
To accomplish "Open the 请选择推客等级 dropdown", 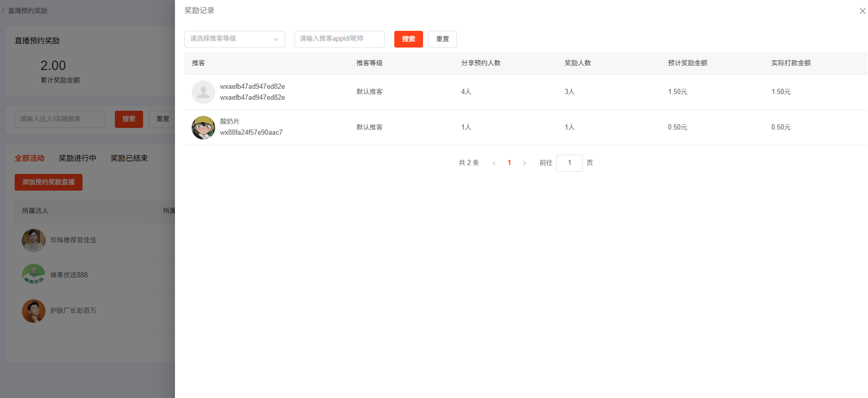I will [234, 39].
